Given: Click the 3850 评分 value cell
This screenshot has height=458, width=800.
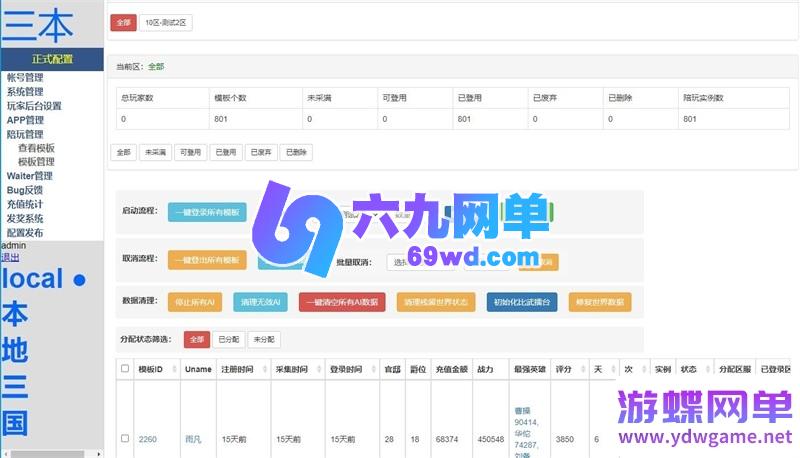Looking at the screenshot, I should [x=565, y=439].
